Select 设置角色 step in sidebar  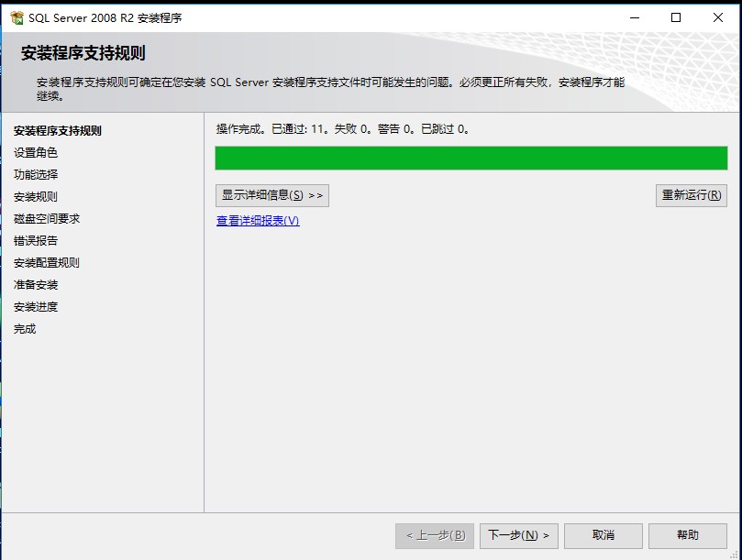pos(36,152)
